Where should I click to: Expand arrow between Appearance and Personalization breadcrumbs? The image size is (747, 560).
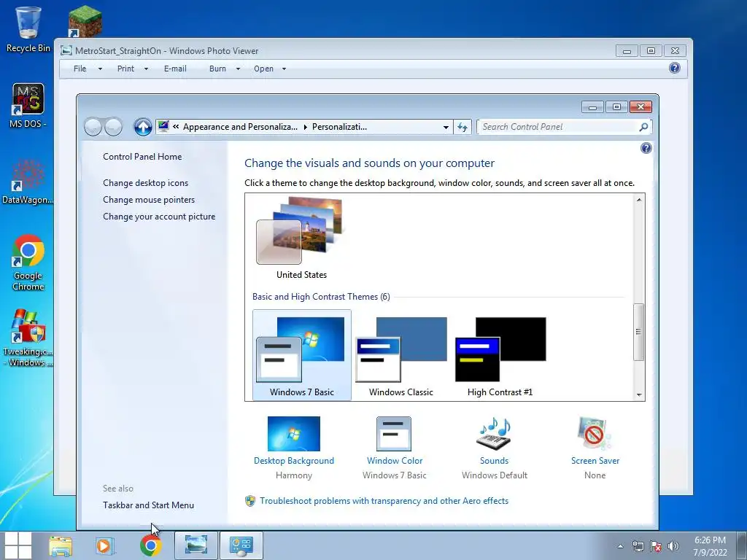click(x=306, y=127)
